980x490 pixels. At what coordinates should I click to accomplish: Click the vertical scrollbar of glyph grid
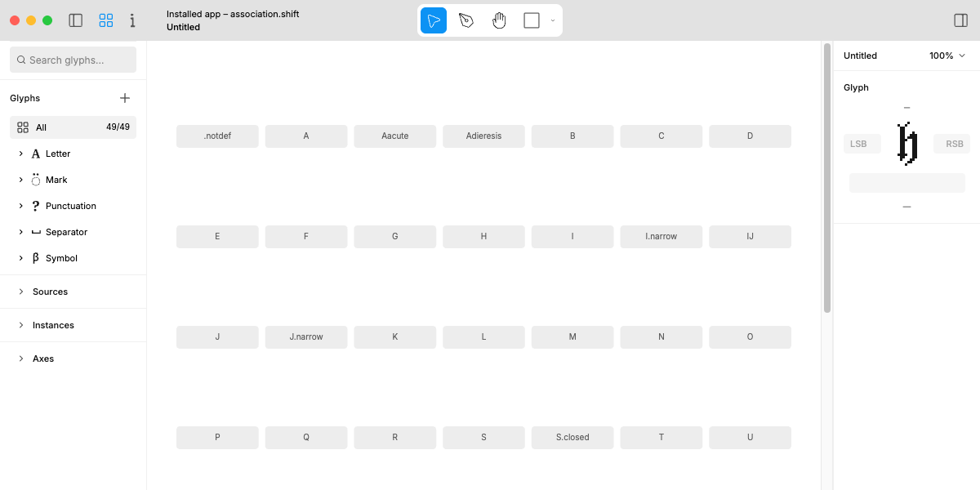click(827, 177)
